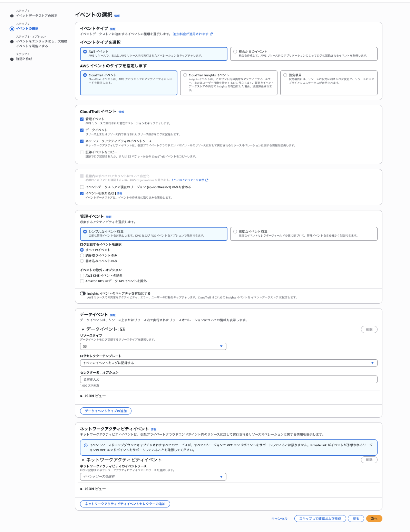The width and height of the screenshot is (410, 532).
Task: Click external link icon after すべてのアカウントを表示
Action: (x=207, y=180)
